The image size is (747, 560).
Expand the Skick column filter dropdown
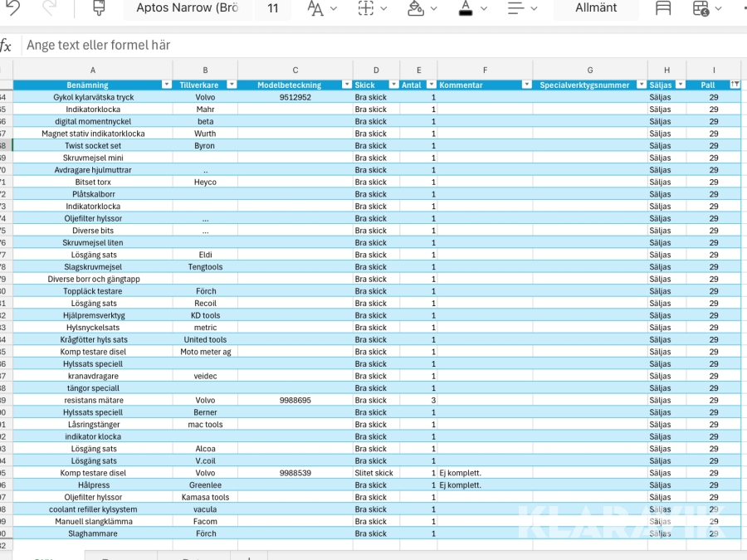pos(393,85)
